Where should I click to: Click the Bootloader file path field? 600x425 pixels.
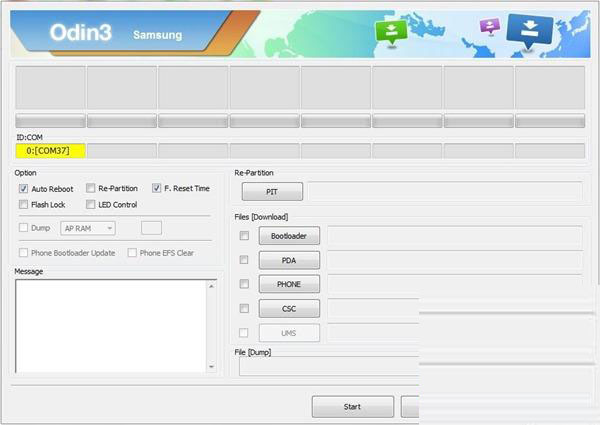click(x=455, y=236)
